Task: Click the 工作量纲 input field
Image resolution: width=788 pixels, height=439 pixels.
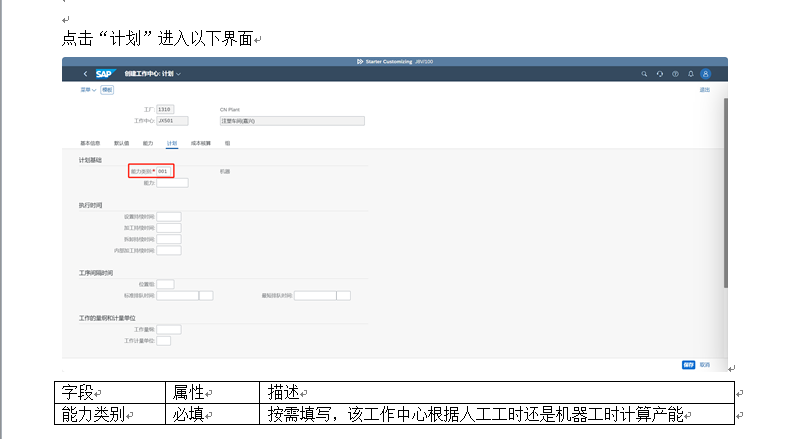Action: 169,329
